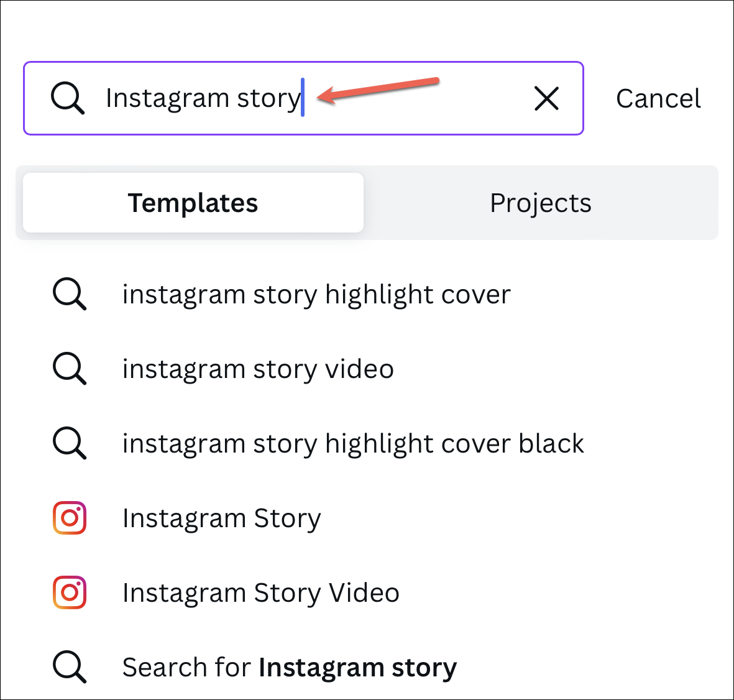734x700 pixels.
Task: Switch to the Templates tab
Action: tap(193, 203)
